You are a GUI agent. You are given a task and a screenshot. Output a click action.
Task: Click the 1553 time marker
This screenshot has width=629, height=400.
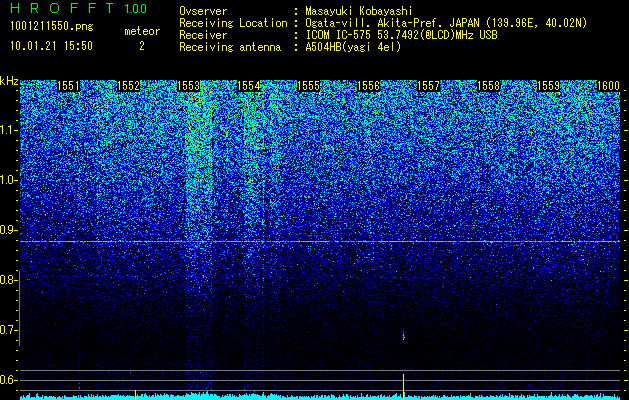pos(189,86)
